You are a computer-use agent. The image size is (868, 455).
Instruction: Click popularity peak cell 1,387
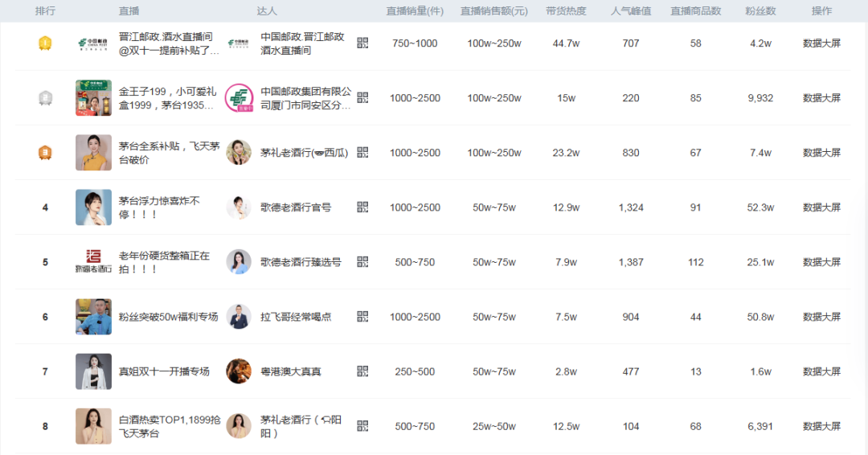tap(631, 262)
